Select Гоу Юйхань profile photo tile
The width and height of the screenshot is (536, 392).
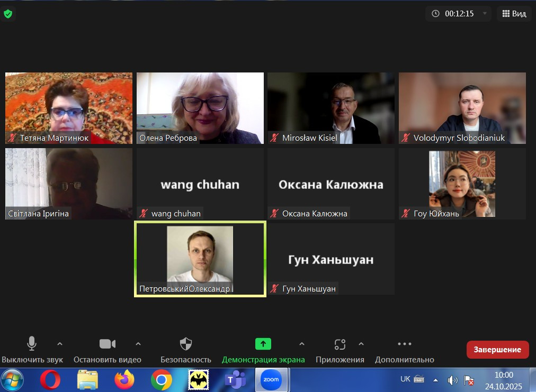tap(462, 184)
